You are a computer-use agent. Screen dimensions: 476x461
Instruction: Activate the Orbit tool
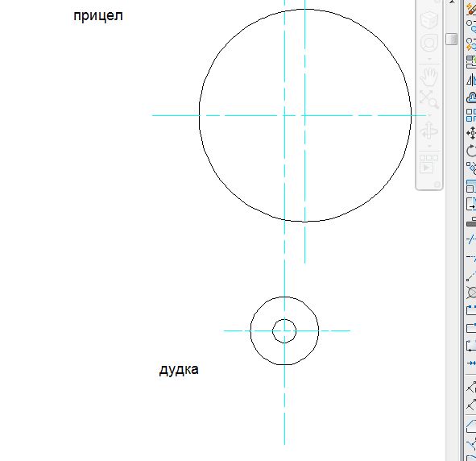pyautogui.click(x=429, y=131)
